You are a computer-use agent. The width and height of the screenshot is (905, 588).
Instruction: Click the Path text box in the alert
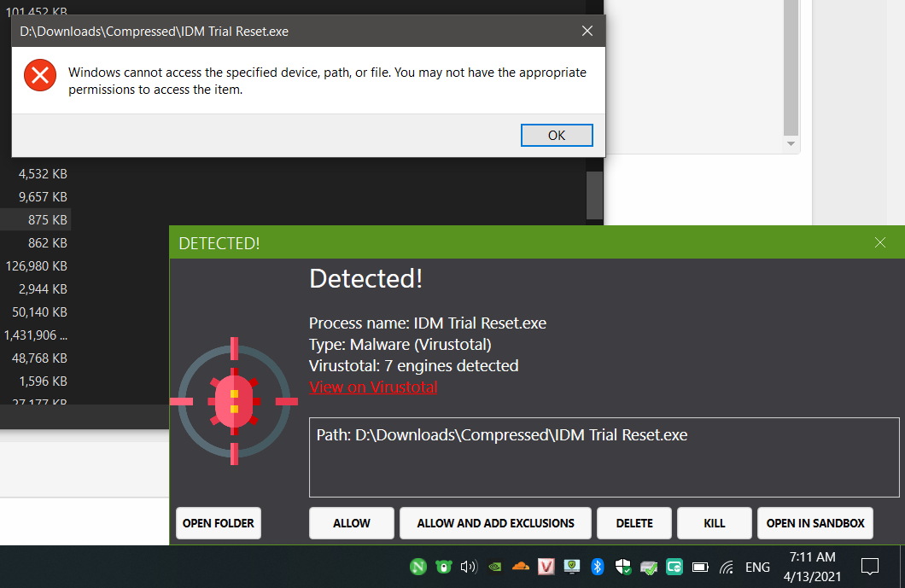point(604,457)
